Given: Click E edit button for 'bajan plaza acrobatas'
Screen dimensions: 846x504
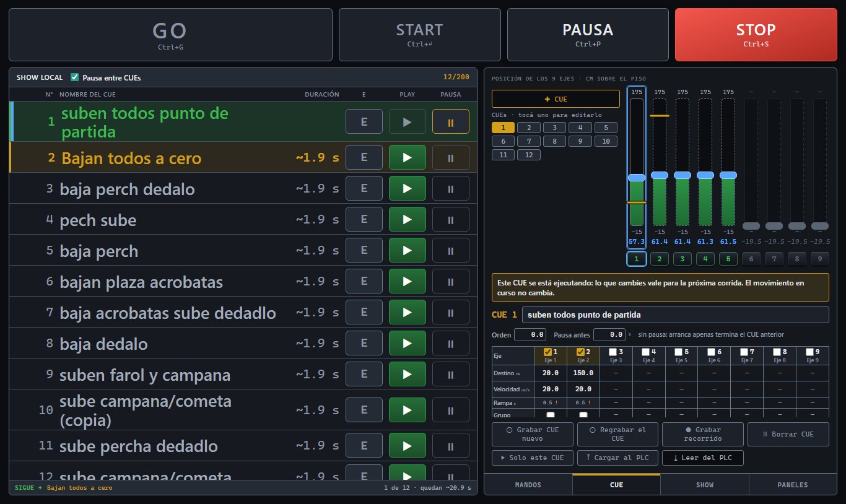Looking at the screenshot, I should [x=364, y=281].
